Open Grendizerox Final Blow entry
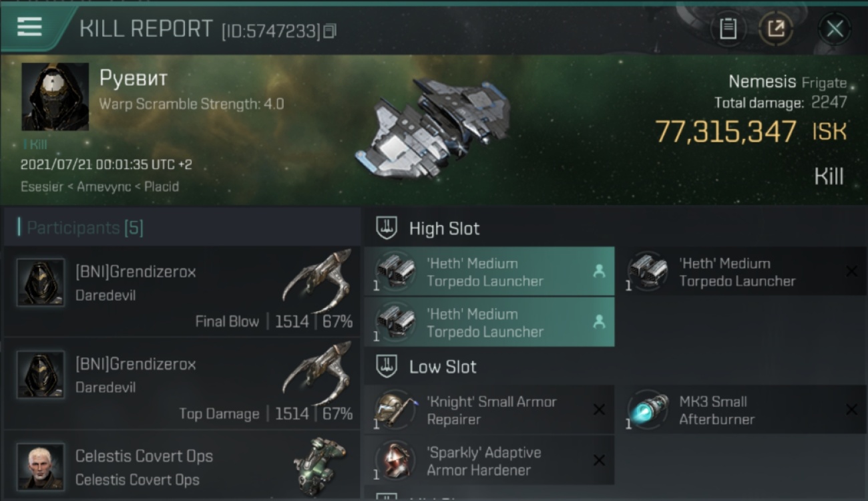This screenshot has width=868, height=501. click(182, 291)
